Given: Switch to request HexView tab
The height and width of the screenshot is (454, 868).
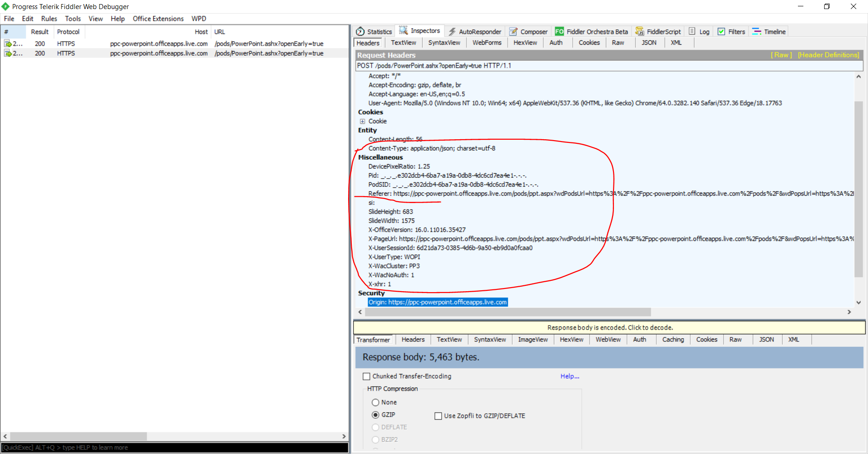Looking at the screenshot, I should (x=525, y=43).
